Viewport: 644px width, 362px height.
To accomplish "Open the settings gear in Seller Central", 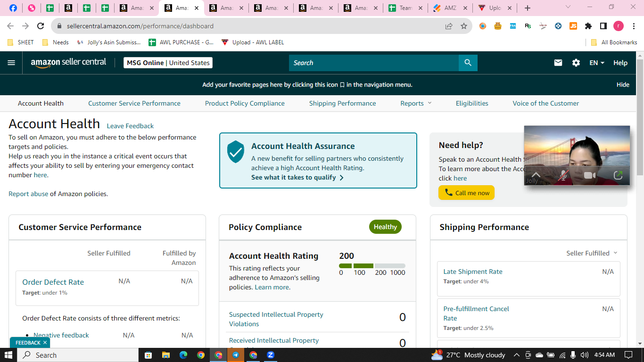I will 576,63.
